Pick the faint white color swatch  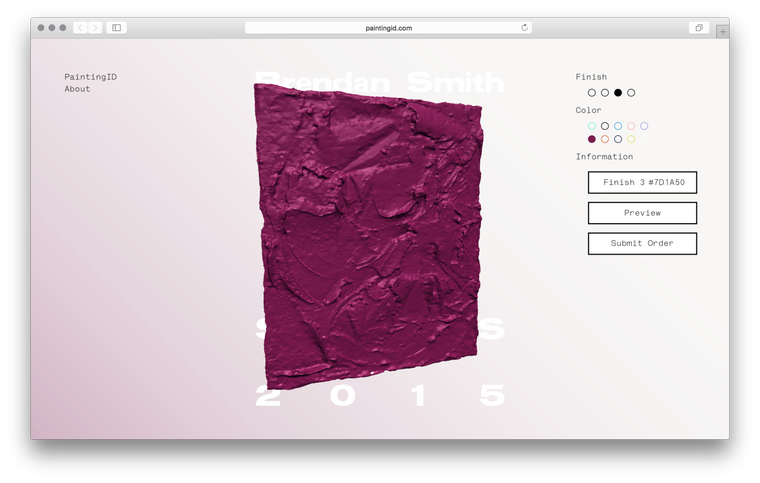coord(644,139)
